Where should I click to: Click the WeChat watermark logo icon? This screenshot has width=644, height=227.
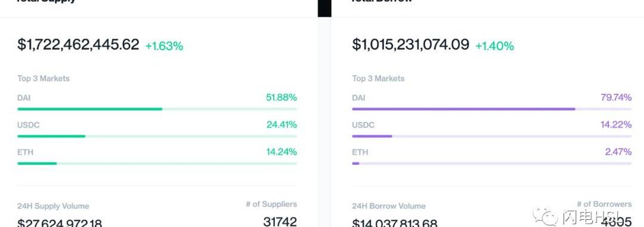(x=545, y=216)
